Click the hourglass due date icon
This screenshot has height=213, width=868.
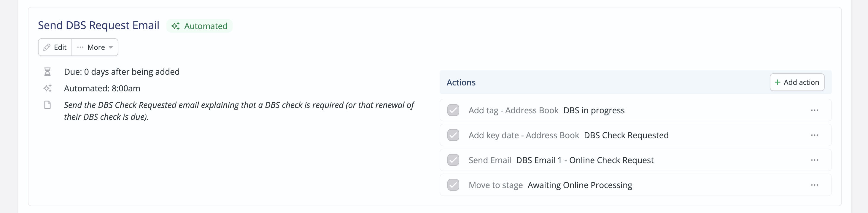coord(47,72)
